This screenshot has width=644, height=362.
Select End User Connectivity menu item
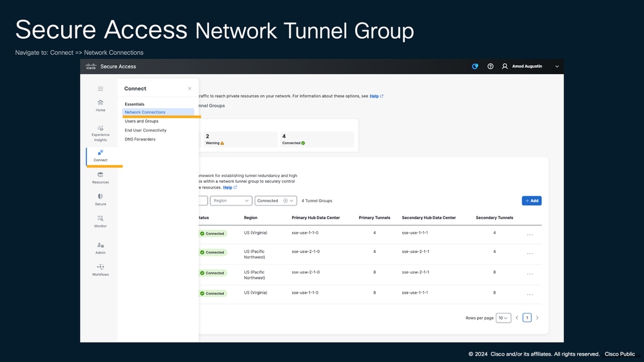146,130
